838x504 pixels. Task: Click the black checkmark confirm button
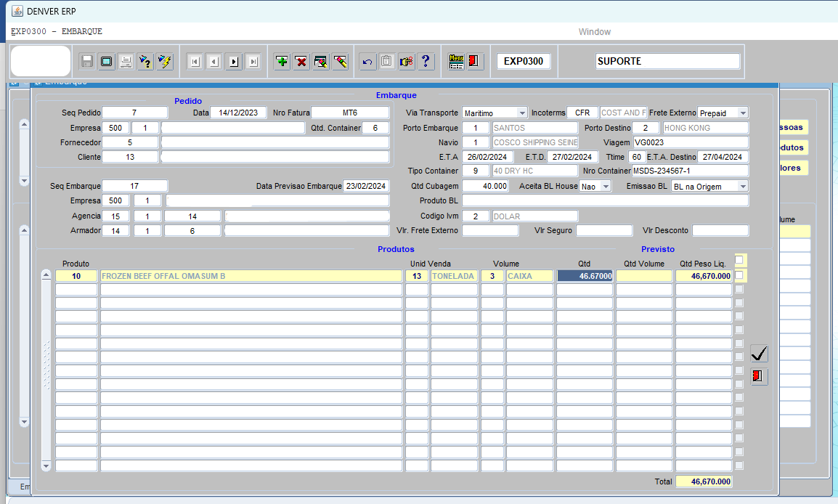point(760,353)
